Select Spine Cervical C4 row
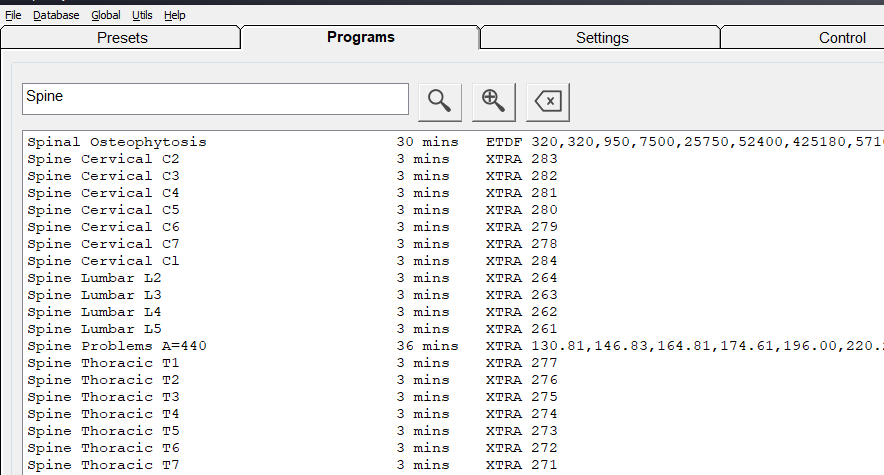This screenshot has height=475, width=884. 455,193
